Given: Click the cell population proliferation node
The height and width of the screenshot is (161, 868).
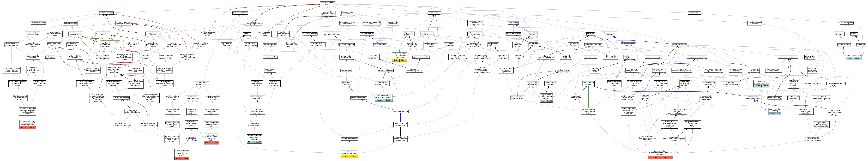Looking at the screenshot, I should (408, 34).
